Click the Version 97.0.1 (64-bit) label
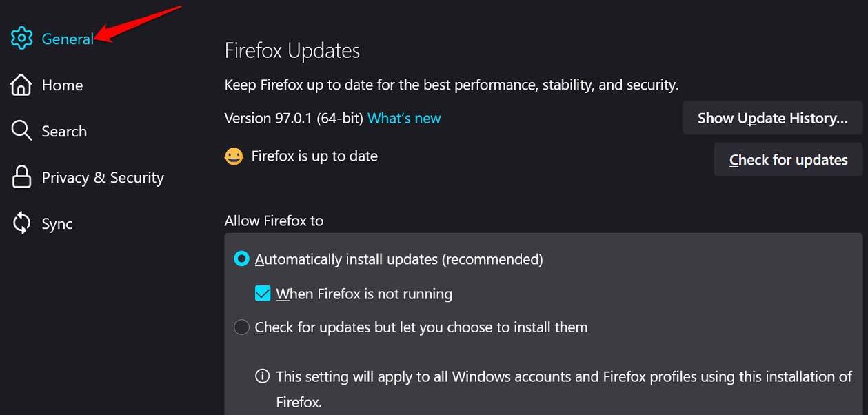Viewport: 868px width, 415px height. [293, 118]
